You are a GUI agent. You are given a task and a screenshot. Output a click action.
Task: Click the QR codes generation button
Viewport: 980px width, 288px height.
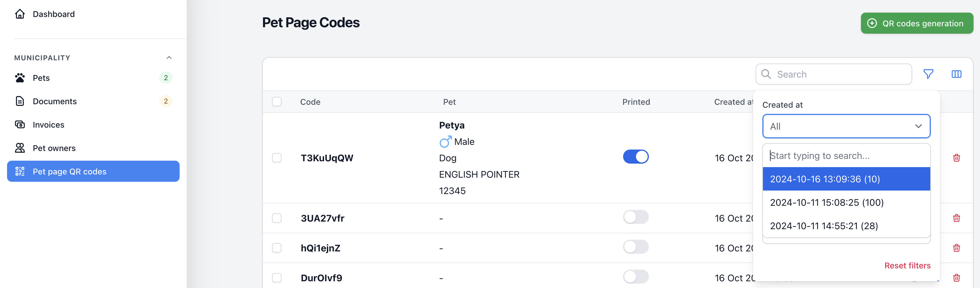point(917,23)
